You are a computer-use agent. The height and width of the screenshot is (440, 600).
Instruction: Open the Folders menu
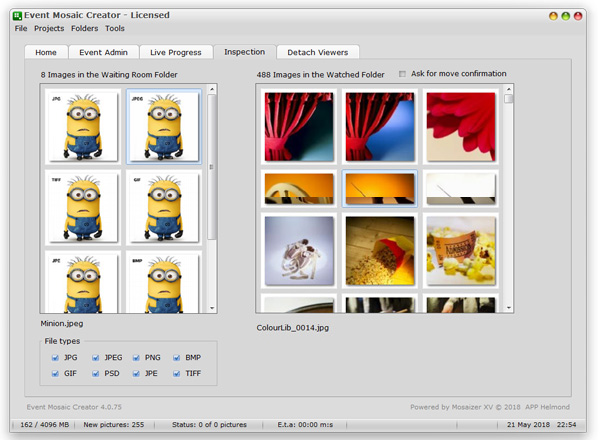85,28
